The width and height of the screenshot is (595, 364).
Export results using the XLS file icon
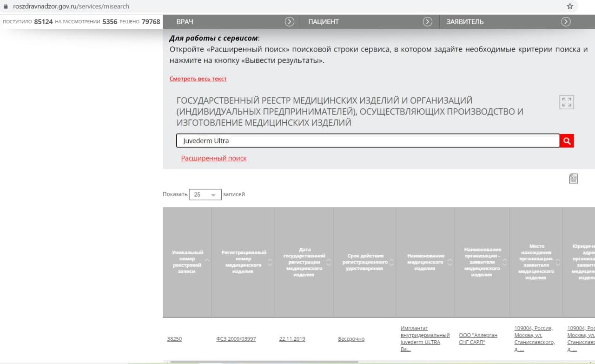pos(574,179)
